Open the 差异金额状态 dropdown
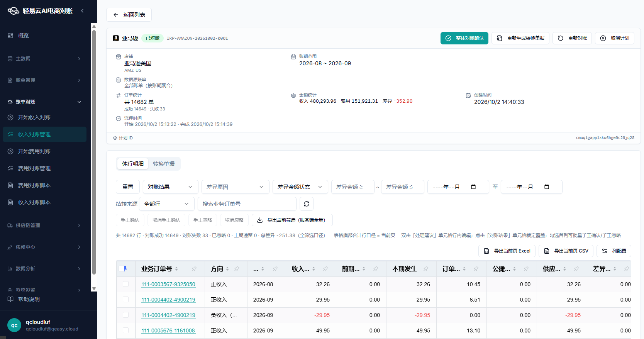This screenshot has height=339, width=644. [x=300, y=187]
